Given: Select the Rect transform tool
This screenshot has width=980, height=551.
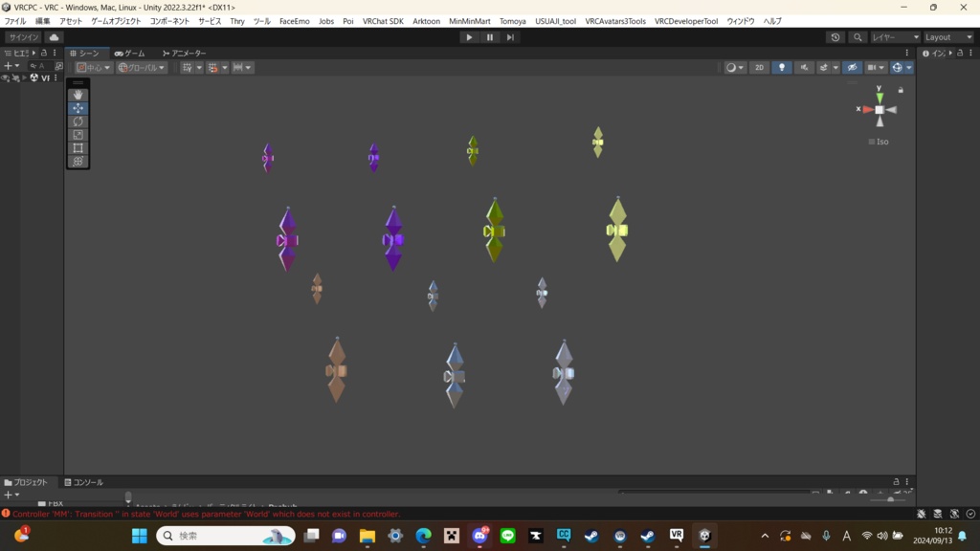Looking at the screenshot, I should tap(78, 148).
